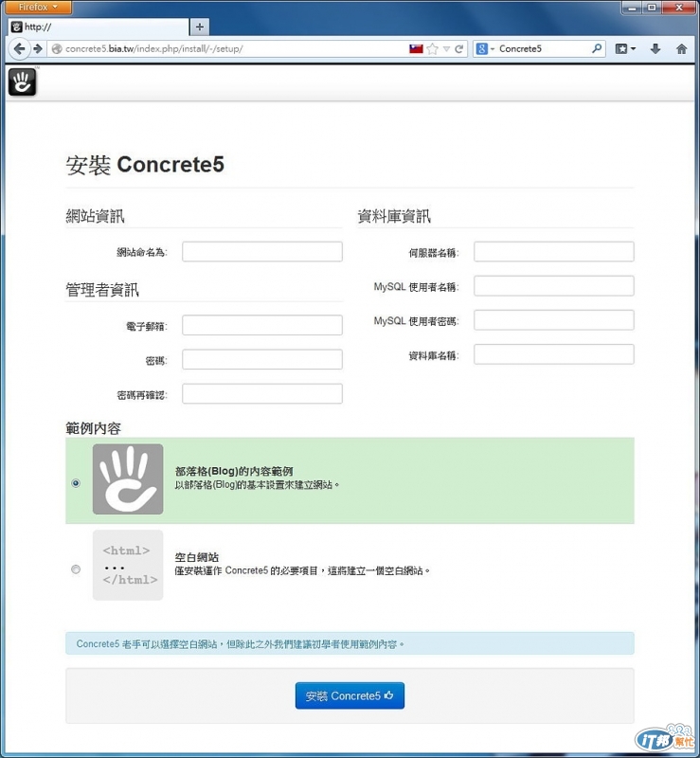Open the Google search engine selector

coord(485,49)
